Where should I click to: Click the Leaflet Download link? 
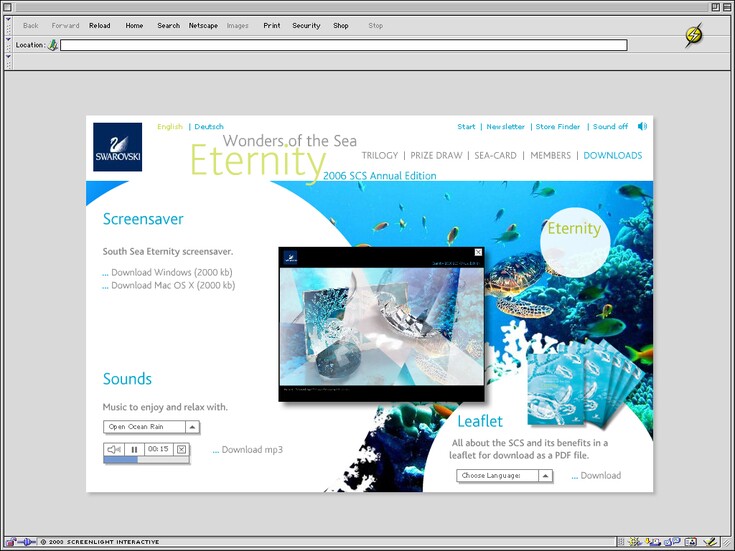tap(600, 476)
